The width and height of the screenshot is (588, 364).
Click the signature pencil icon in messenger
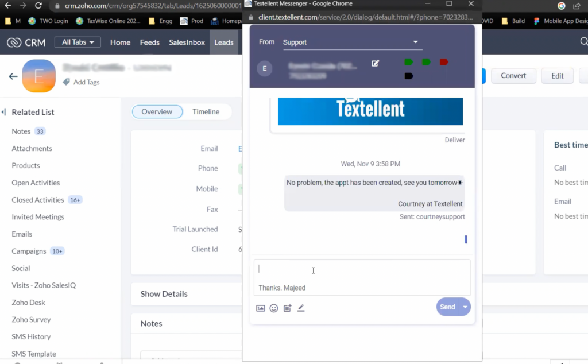[301, 308]
